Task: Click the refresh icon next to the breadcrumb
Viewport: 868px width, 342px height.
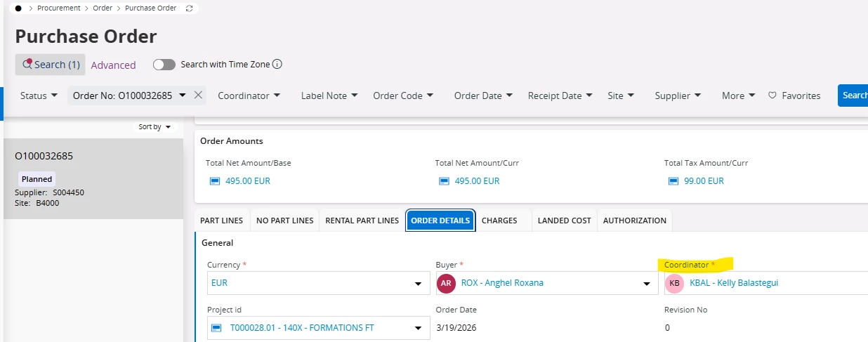Action: click(x=189, y=8)
